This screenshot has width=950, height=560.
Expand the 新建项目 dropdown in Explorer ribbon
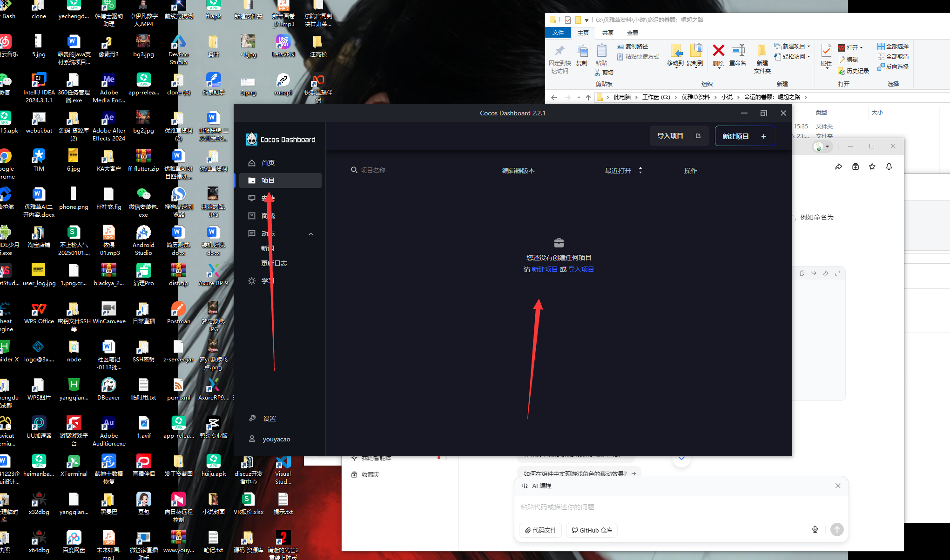(x=809, y=46)
